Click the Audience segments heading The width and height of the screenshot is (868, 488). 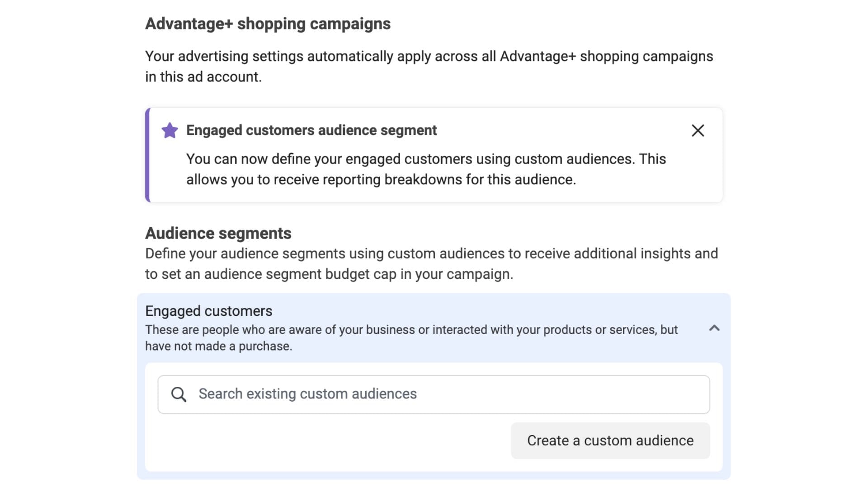218,234
